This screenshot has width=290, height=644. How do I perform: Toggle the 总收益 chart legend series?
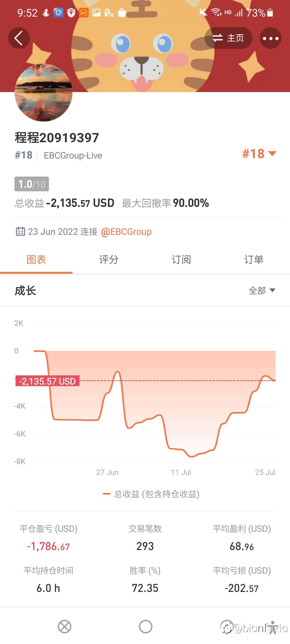click(151, 494)
